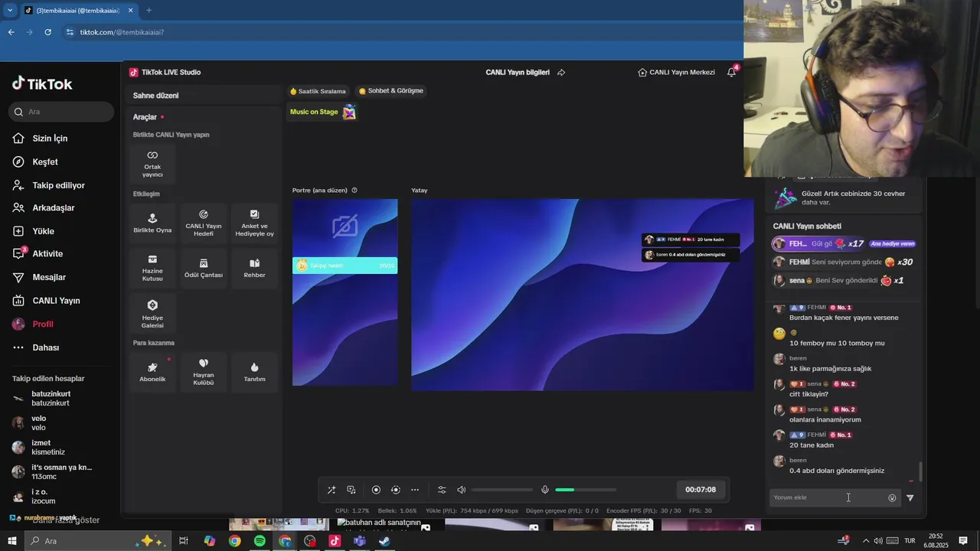Click the TikTok search box Ara
The height and width of the screenshot is (551, 980).
point(61,112)
